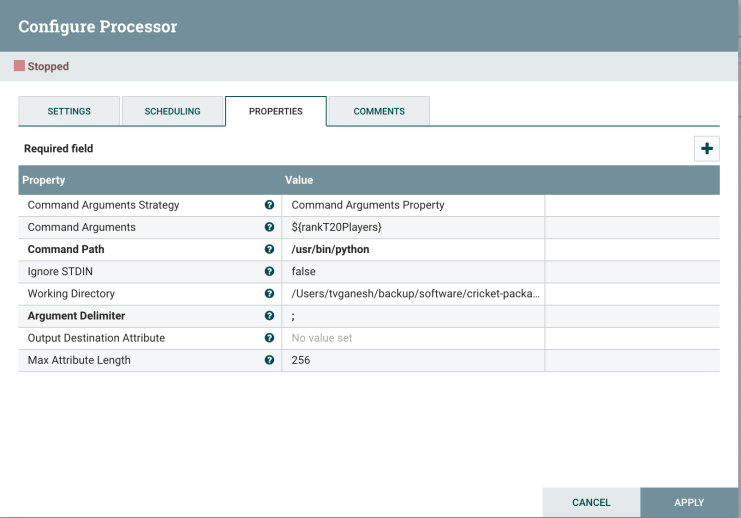Click help icon for Output Destination Attribute
The height and width of the screenshot is (518, 741).
(x=268, y=338)
